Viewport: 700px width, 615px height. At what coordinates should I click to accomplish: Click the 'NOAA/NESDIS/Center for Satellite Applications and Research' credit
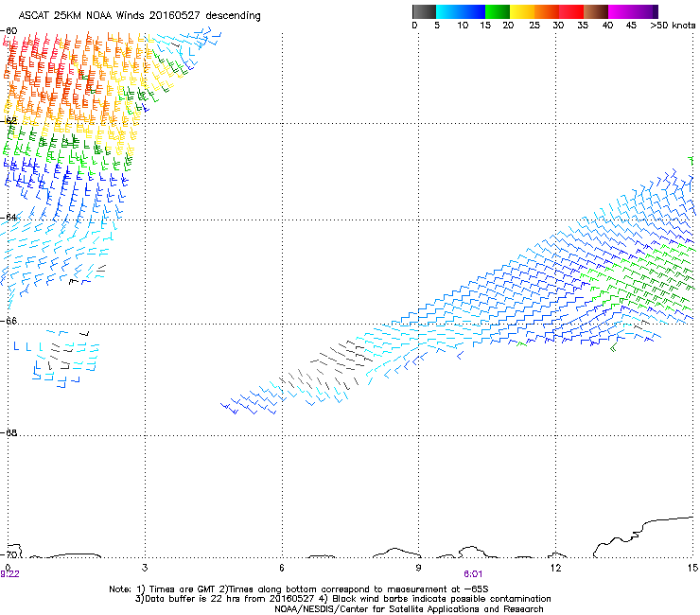(409, 609)
